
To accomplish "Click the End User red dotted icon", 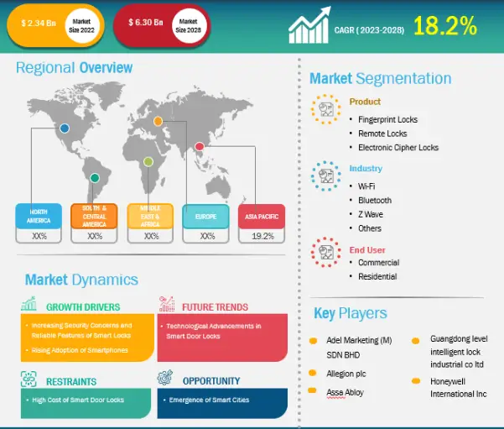I will [326, 253].
